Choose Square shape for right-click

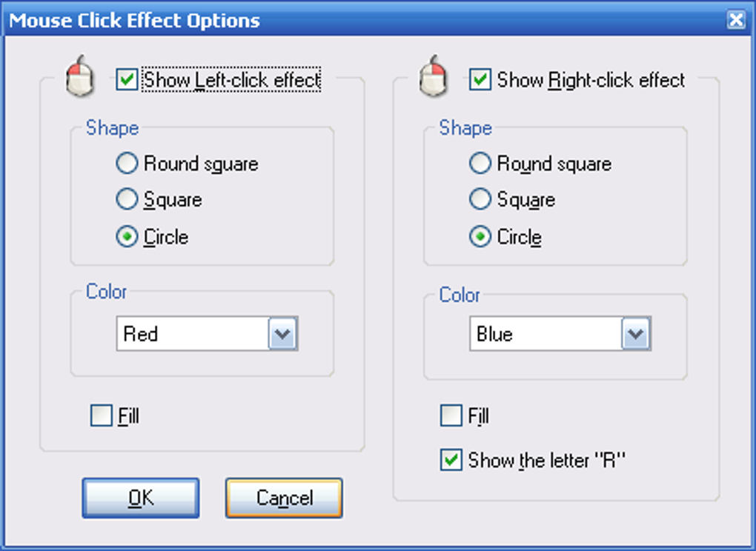click(480, 199)
